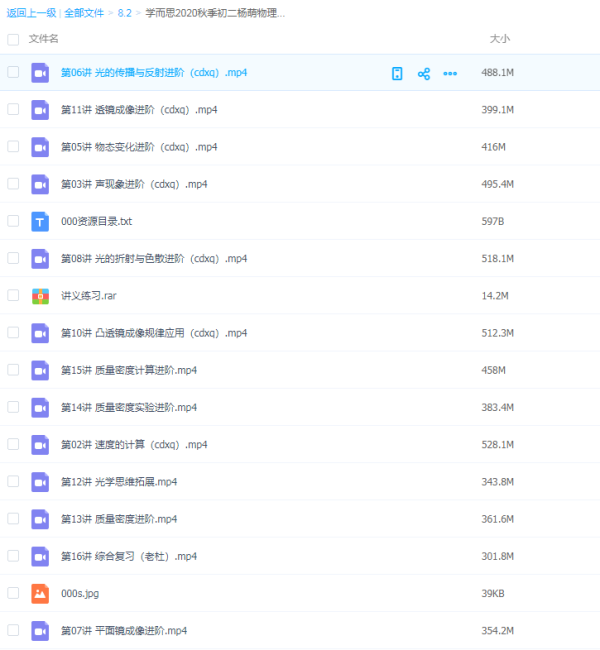Viewport: 600px width, 650px height.
Task: Click the share icon on 第06讲 row
Action: [424, 73]
